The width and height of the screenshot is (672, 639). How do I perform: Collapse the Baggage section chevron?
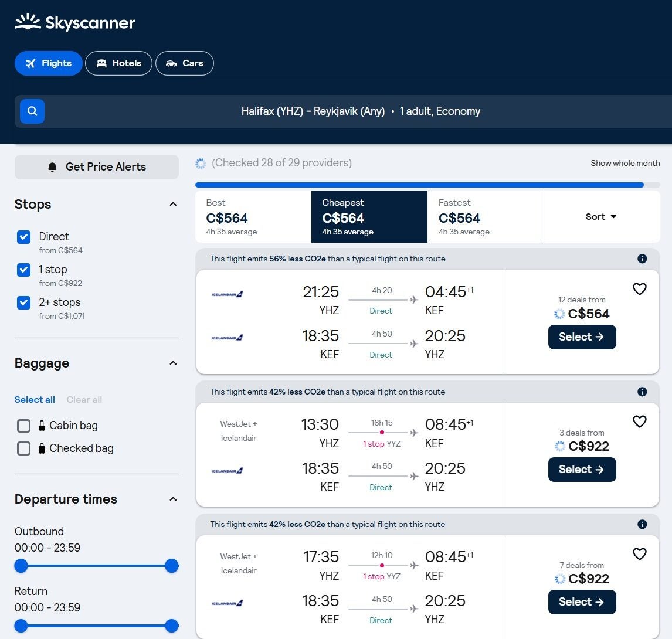(x=173, y=363)
